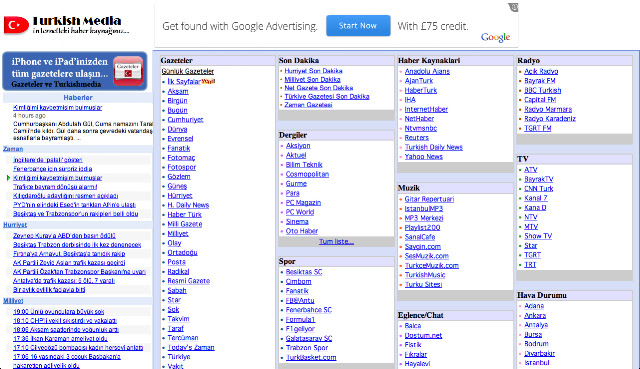
Task: Expand Dergiler with Tum liste link
Action: coord(336,242)
